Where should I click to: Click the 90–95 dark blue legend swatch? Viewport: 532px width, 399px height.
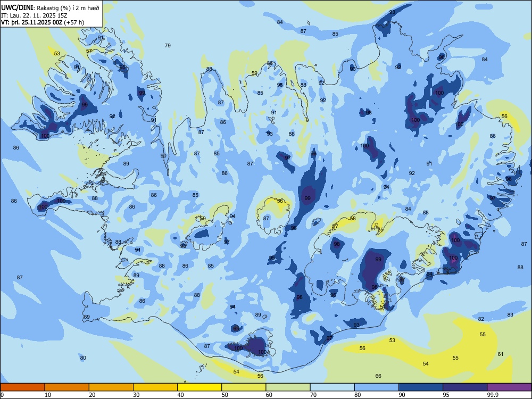(x=421, y=387)
